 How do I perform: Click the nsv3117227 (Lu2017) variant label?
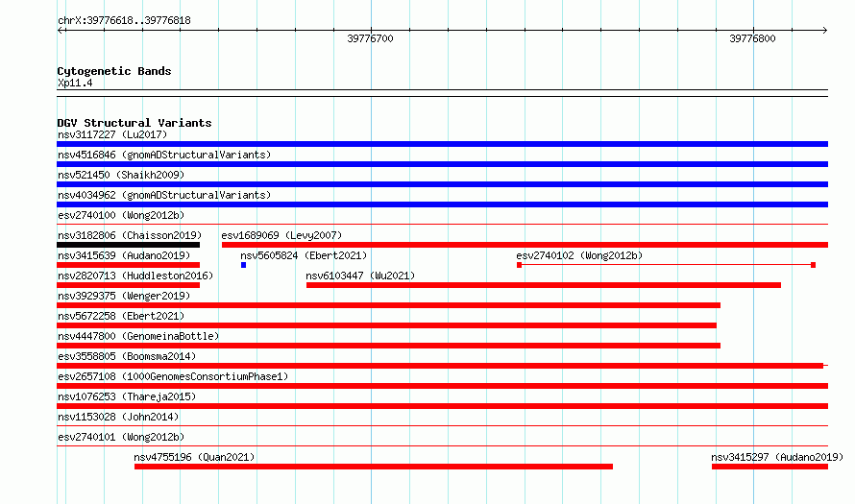tap(112, 134)
